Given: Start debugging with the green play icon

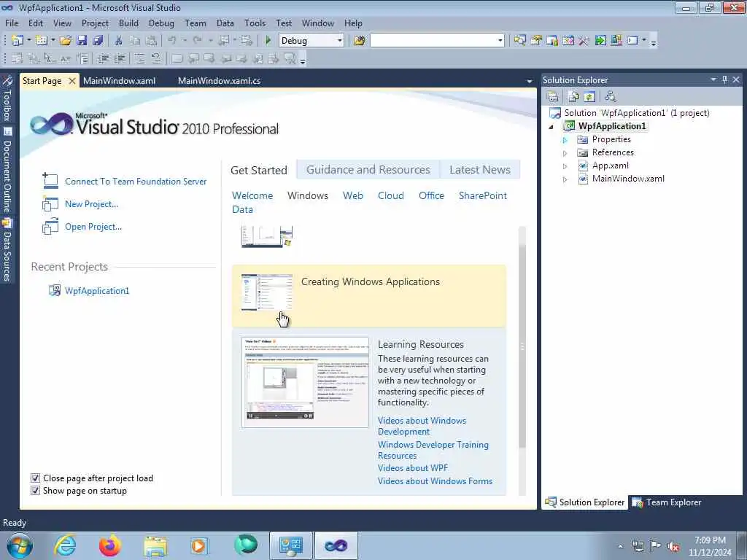Looking at the screenshot, I should pos(268,41).
